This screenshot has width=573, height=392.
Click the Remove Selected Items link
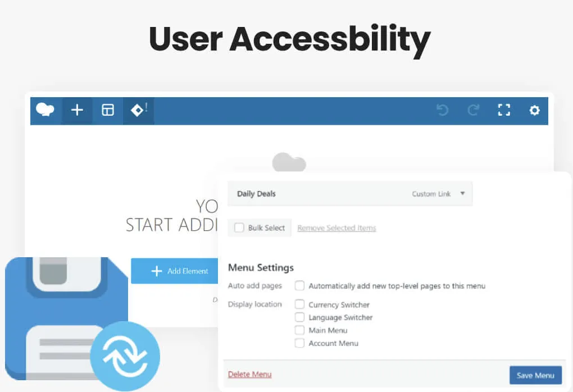(x=336, y=228)
